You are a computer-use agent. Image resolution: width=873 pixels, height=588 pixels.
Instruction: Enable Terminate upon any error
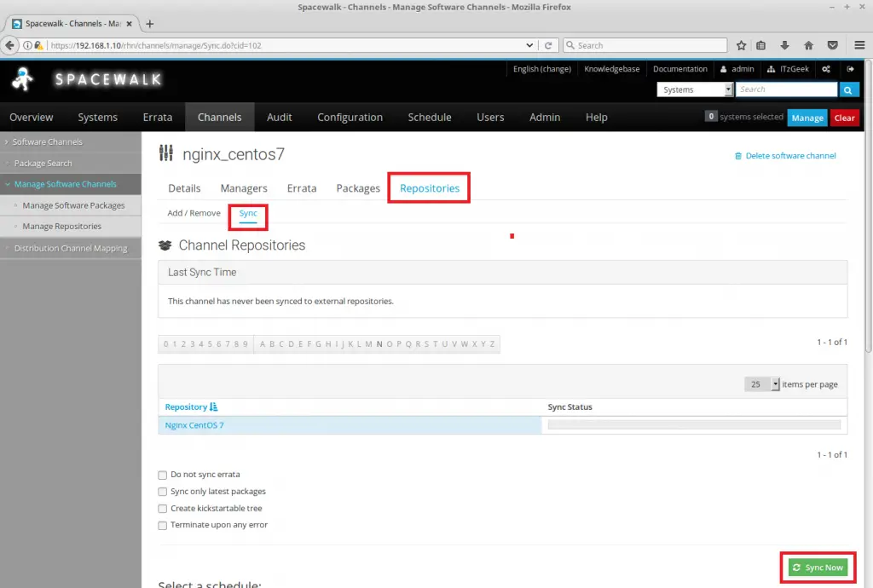click(163, 525)
